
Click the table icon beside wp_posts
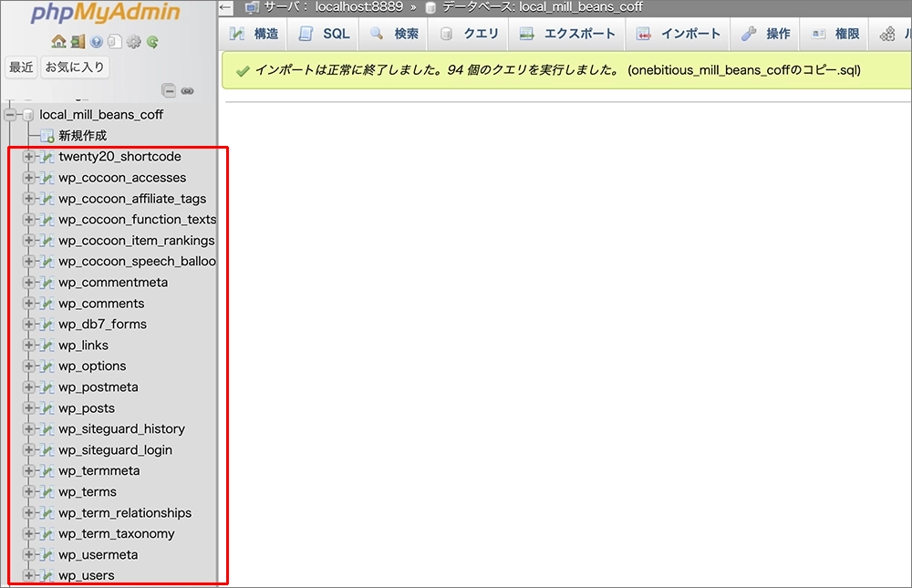(x=47, y=408)
